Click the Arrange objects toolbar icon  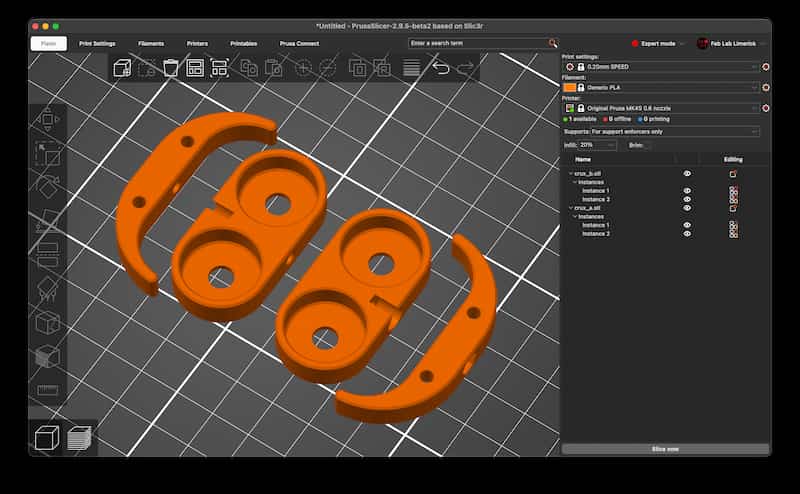point(195,67)
